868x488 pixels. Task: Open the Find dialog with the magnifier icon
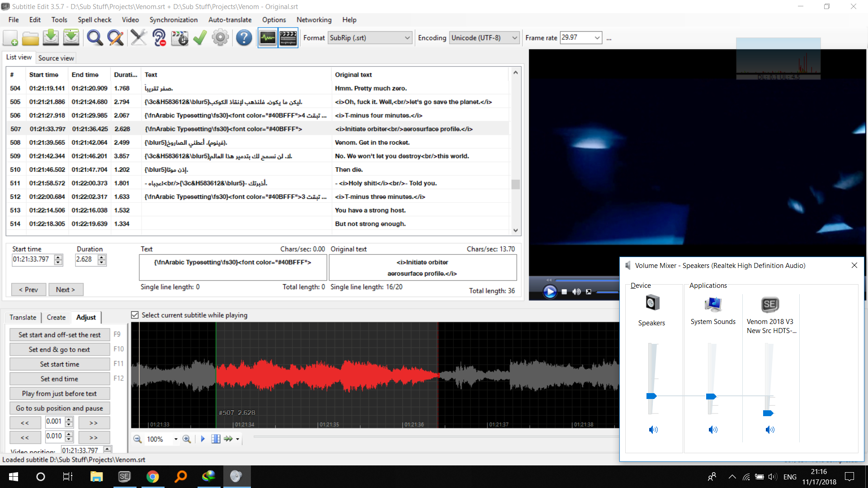94,38
